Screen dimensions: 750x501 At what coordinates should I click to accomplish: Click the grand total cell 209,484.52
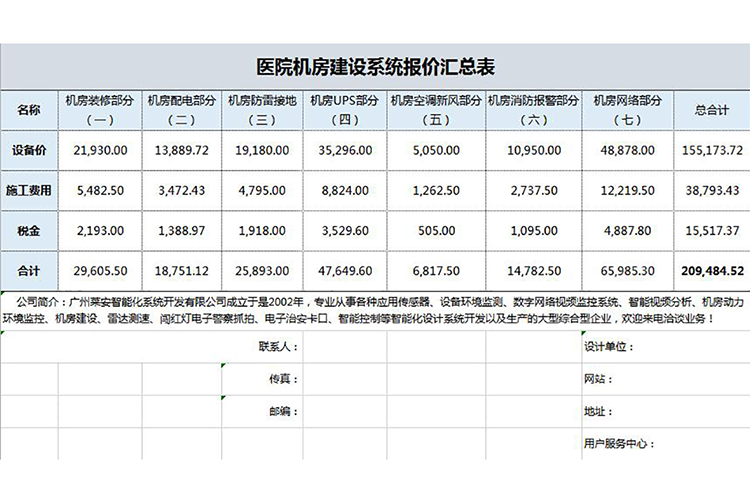(711, 270)
